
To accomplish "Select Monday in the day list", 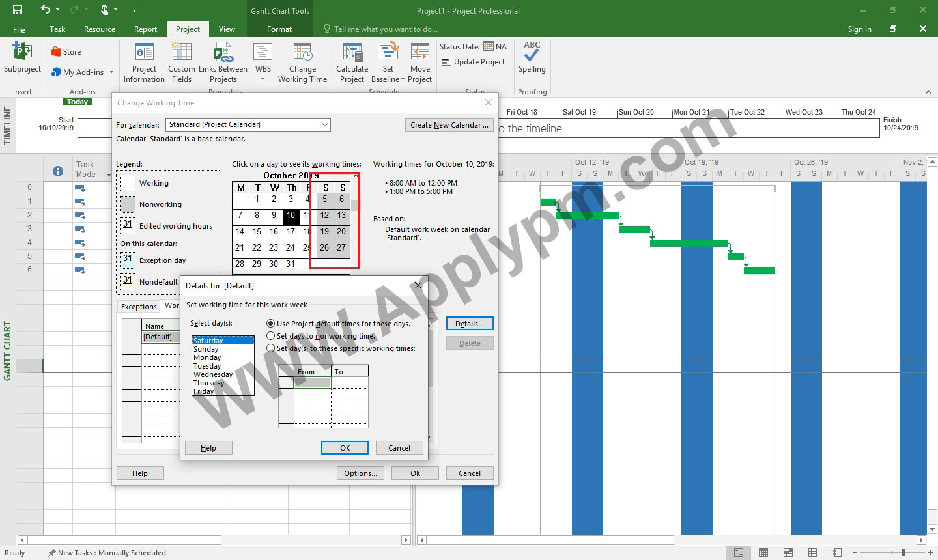I will [223, 357].
